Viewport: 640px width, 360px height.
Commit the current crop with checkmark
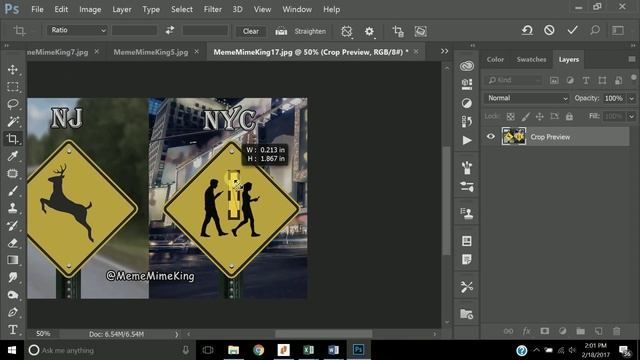(x=572, y=30)
